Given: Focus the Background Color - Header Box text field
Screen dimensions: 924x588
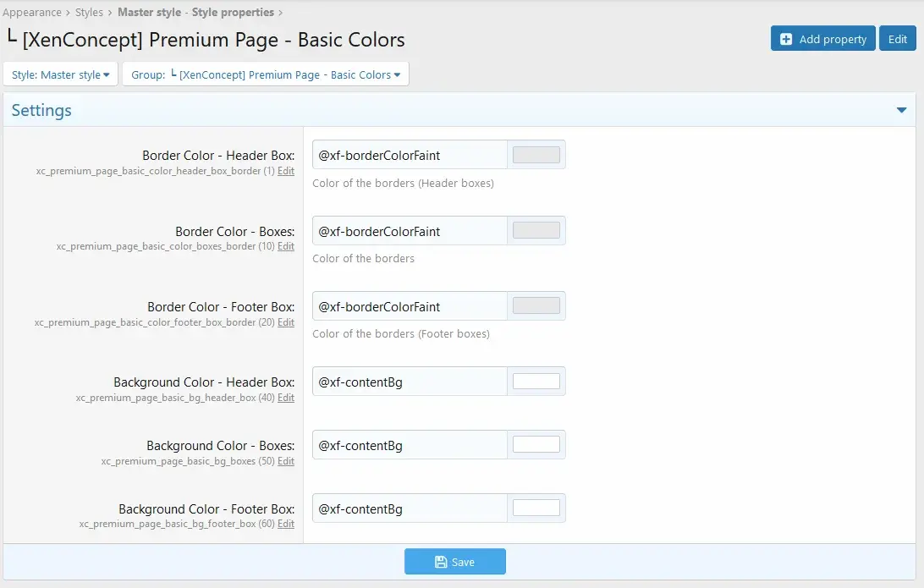Looking at the screenshot, I should tap(410, 382).
